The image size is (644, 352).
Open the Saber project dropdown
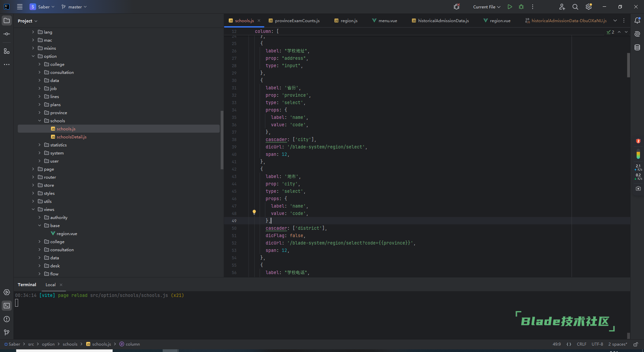tap(42, 7)
